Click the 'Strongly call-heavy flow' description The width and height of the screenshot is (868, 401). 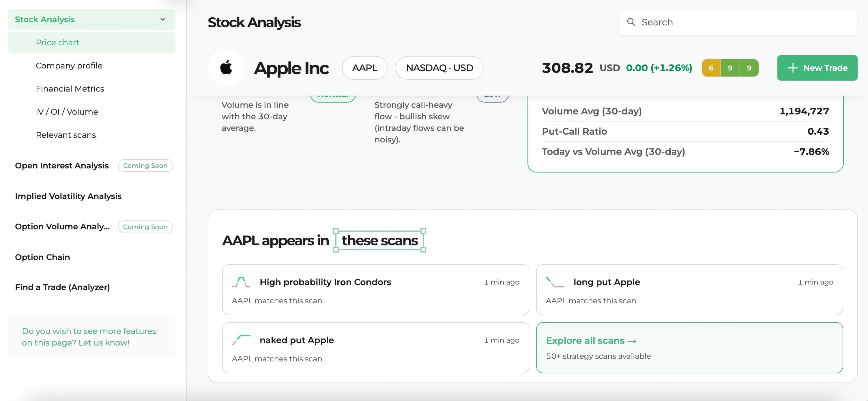(x=419, y=122)
